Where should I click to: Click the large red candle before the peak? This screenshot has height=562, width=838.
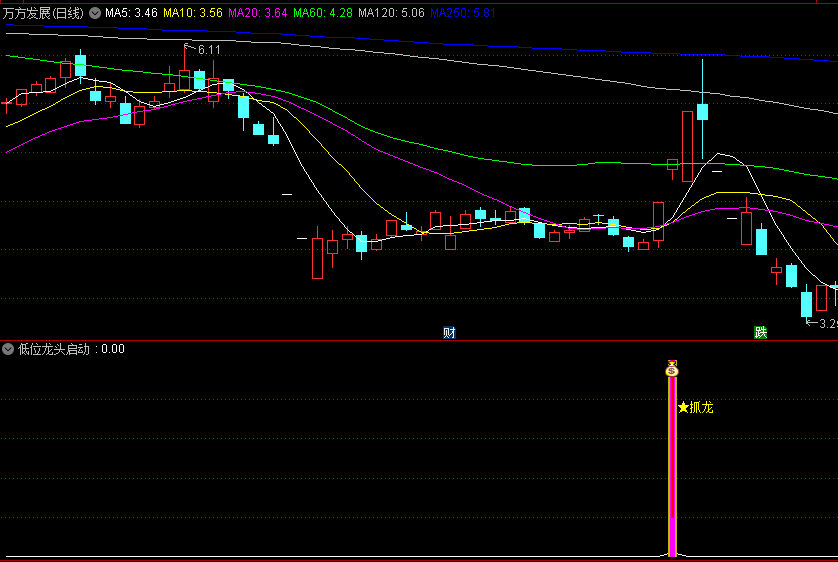(x=687, y=146)
